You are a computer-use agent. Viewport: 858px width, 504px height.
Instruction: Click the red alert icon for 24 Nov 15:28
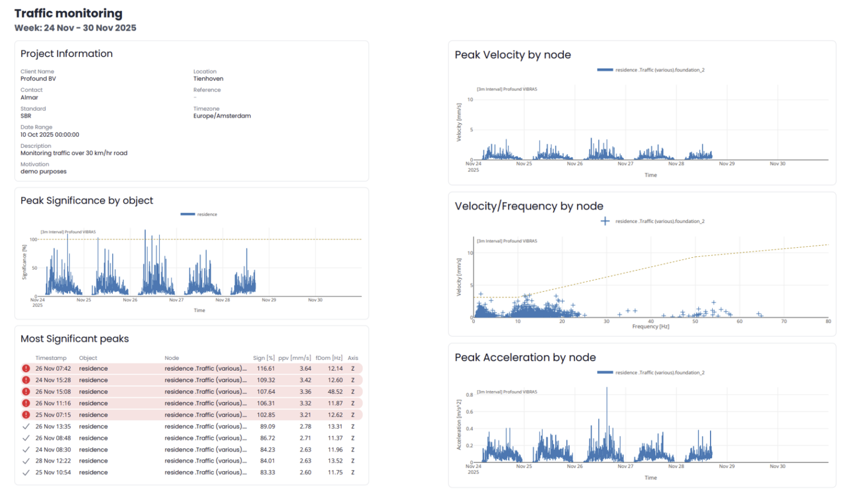26,380
